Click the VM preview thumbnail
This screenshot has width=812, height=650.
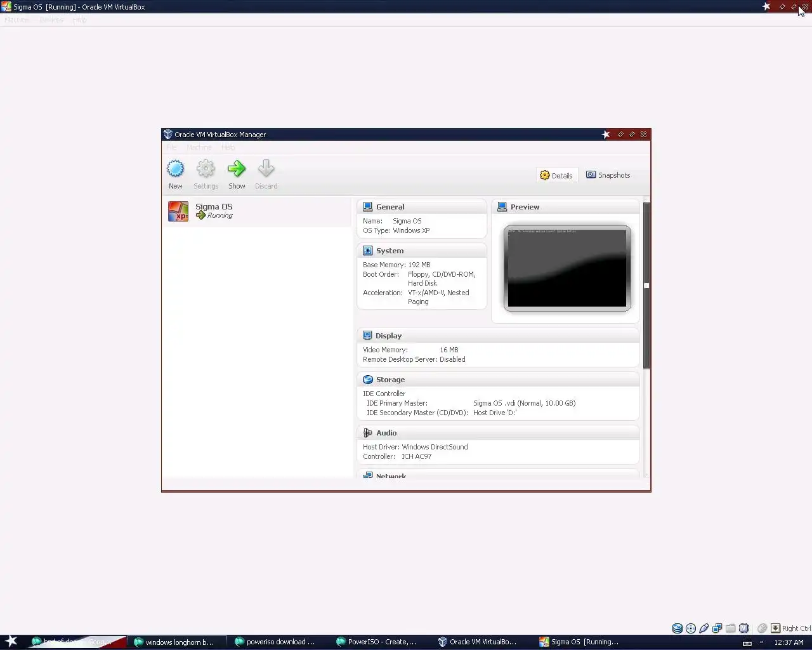(567, 269)
